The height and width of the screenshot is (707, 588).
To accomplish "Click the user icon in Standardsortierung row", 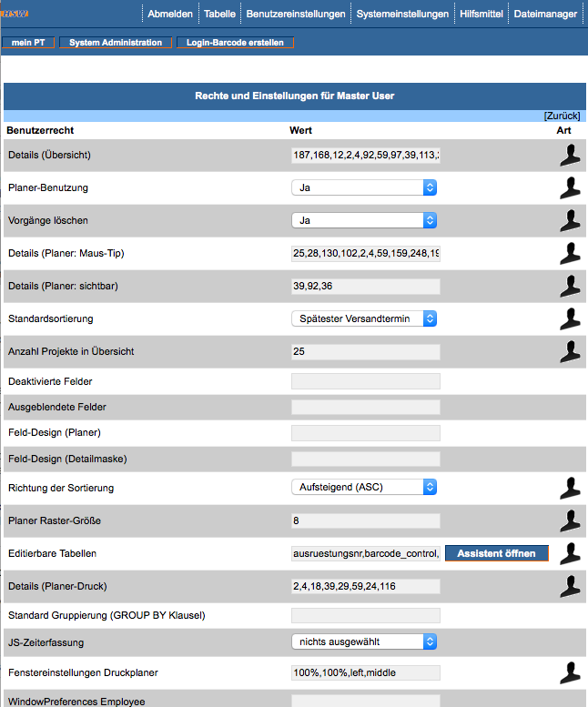I will 570,318.
